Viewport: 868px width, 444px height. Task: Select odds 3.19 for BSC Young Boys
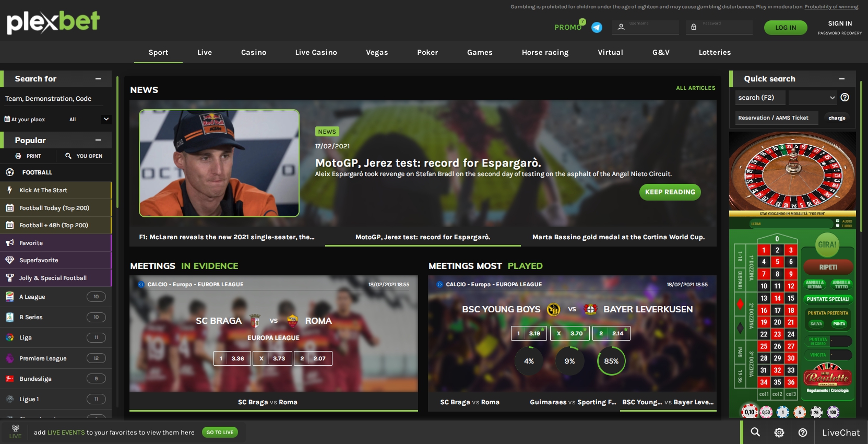(x=529, y=333)
